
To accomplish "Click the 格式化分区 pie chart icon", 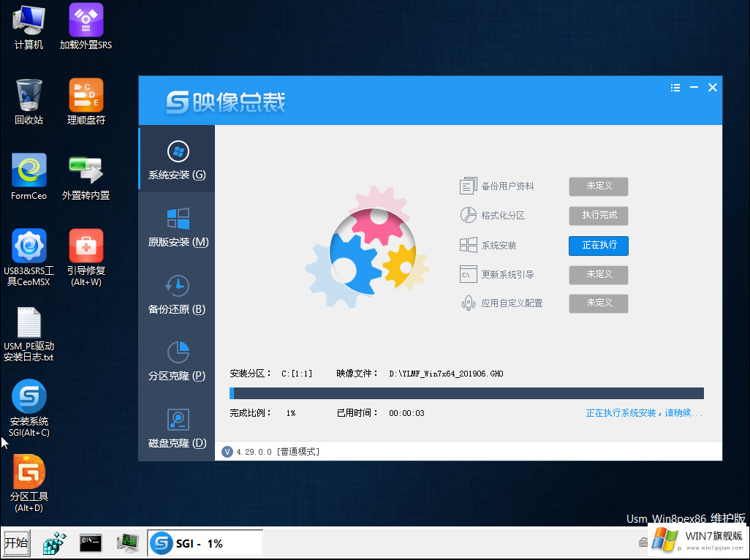I will 467,215.
